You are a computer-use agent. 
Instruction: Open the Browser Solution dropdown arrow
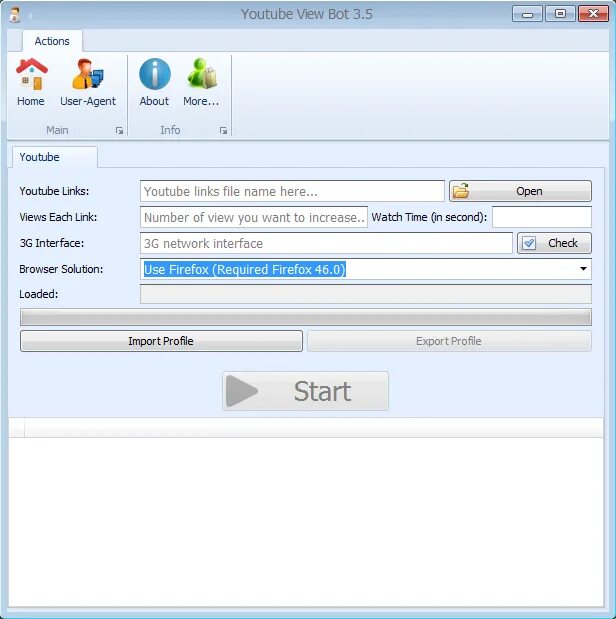click(x=583, y=269)
